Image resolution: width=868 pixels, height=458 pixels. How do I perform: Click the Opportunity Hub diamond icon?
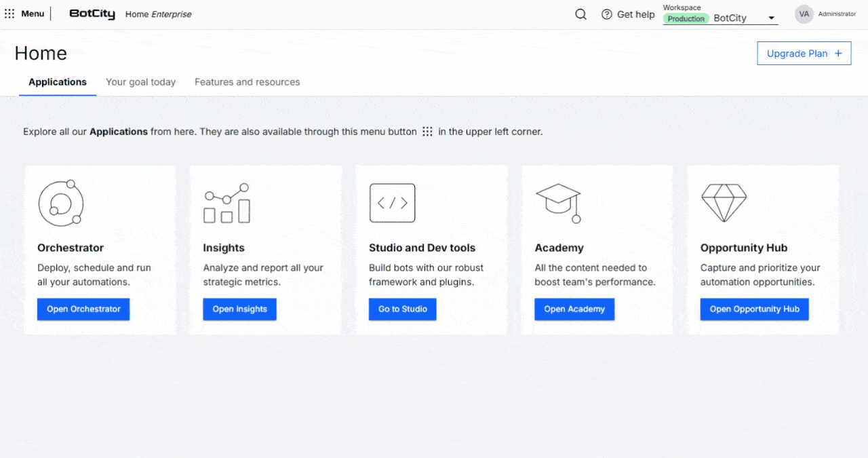(x=724, y=203)
